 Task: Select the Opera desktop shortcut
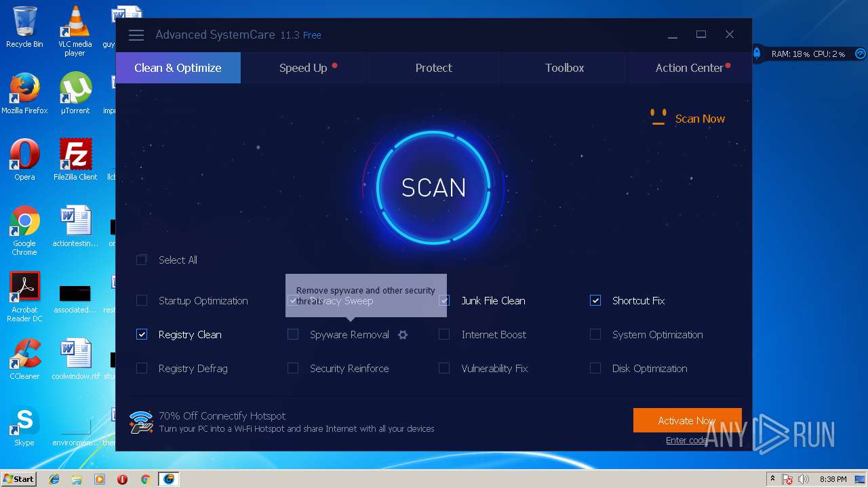[24, 160]
